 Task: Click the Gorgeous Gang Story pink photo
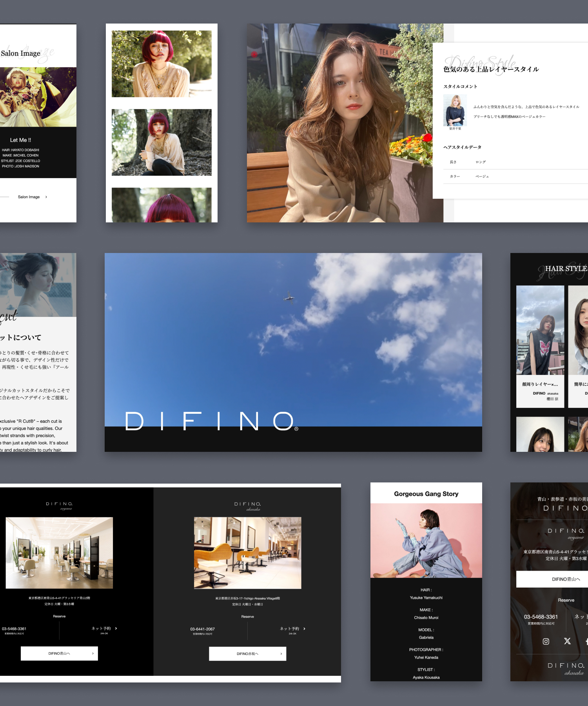tap(426, 540)
